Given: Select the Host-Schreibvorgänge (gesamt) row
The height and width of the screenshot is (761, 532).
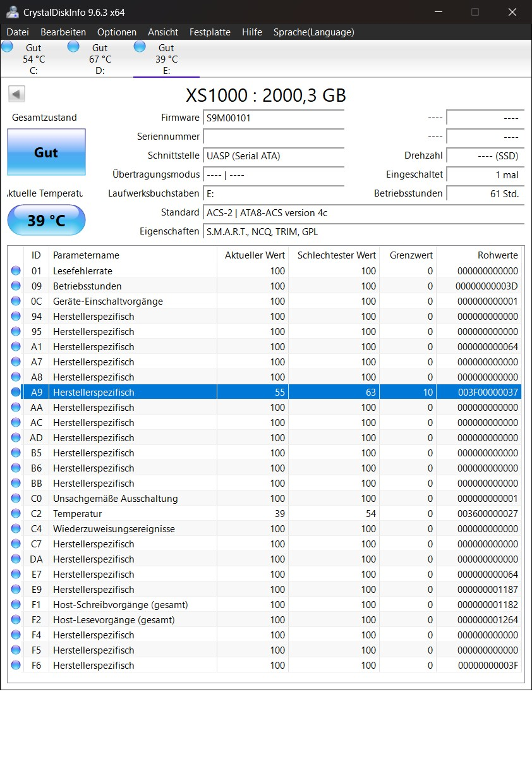Looking at the screenshot, I should [265, 605].
